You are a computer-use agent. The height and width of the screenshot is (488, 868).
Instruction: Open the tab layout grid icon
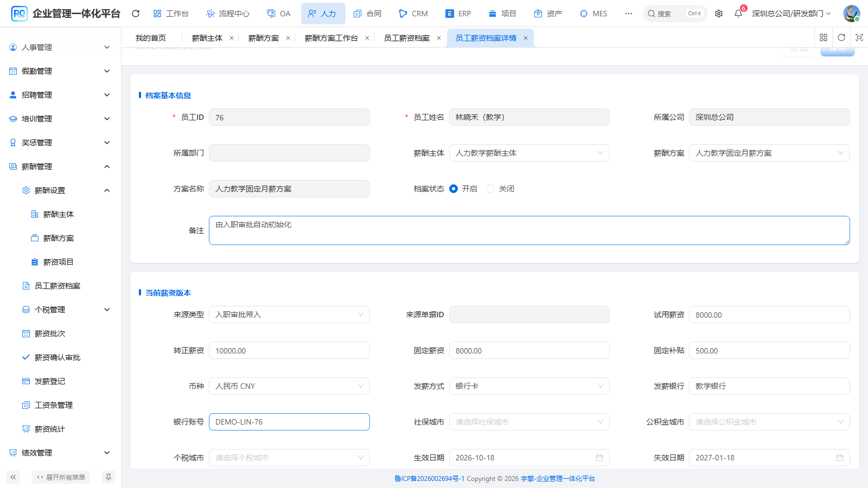824,37
